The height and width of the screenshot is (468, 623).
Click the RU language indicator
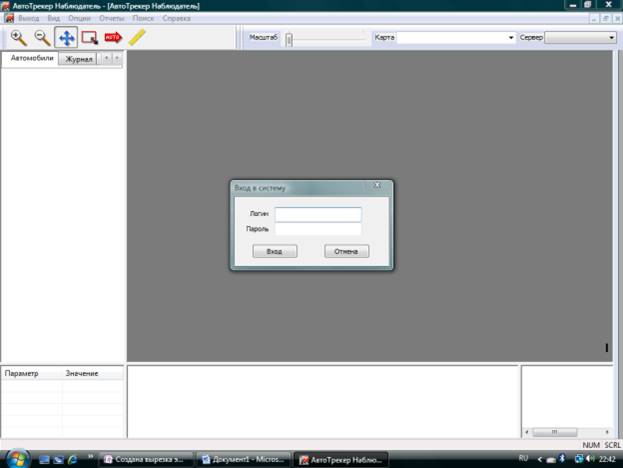523,458
